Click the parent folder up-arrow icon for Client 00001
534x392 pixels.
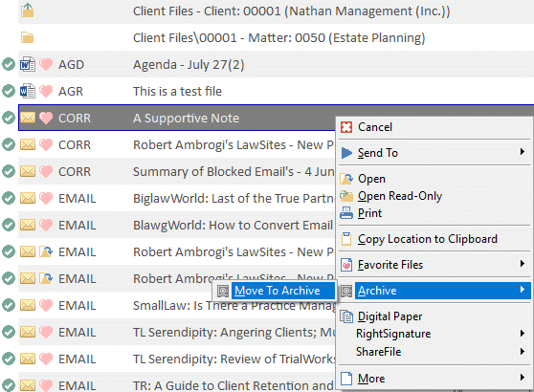pyautogui.click(x=27, y=11)
